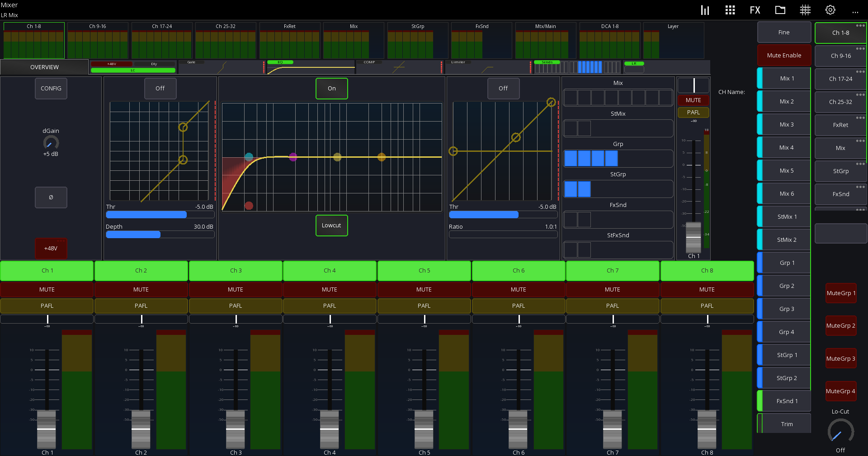Image resolution: width=868 pixels, height=456 pixels.
Task: Toggle first FxSnd assignment box
Action: coord(571,220)
